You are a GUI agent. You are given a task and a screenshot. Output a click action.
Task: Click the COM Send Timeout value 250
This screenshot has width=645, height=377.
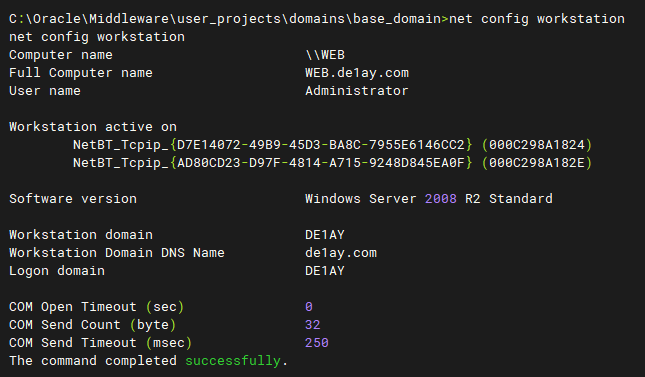click(317, 343)
